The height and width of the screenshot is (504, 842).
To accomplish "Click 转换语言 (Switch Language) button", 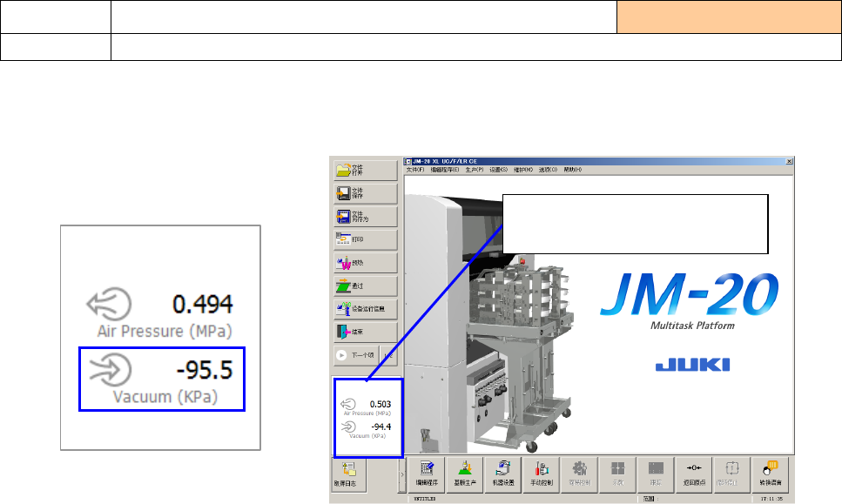I will coord(771,474).
